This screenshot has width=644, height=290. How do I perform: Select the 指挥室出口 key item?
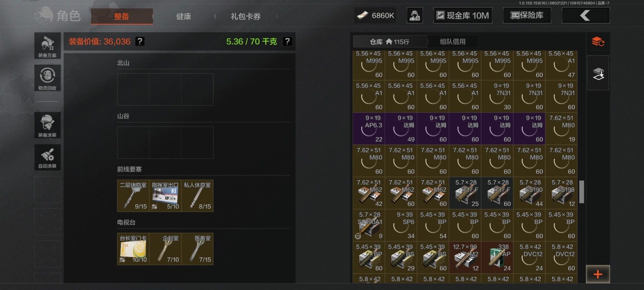point(165,196)
